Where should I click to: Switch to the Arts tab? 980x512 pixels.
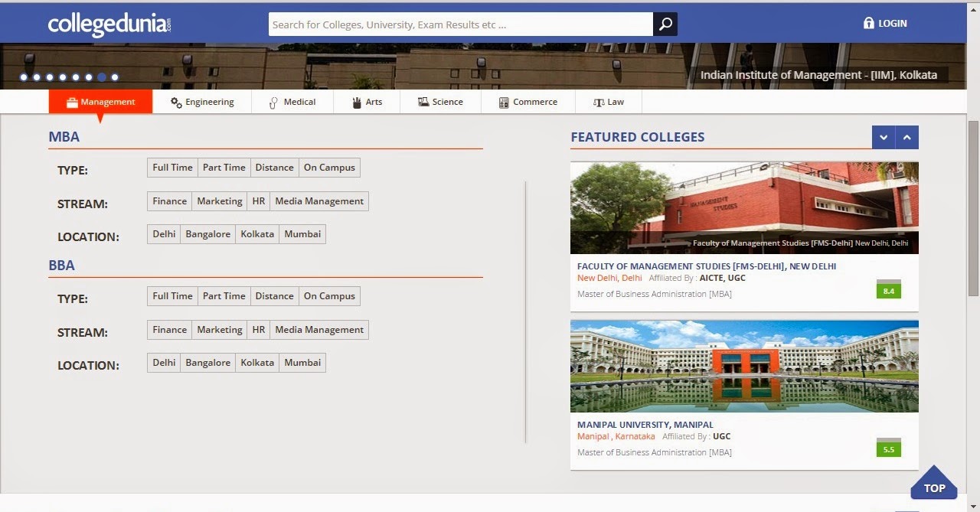pyautogui.click(x=367, y=102)
